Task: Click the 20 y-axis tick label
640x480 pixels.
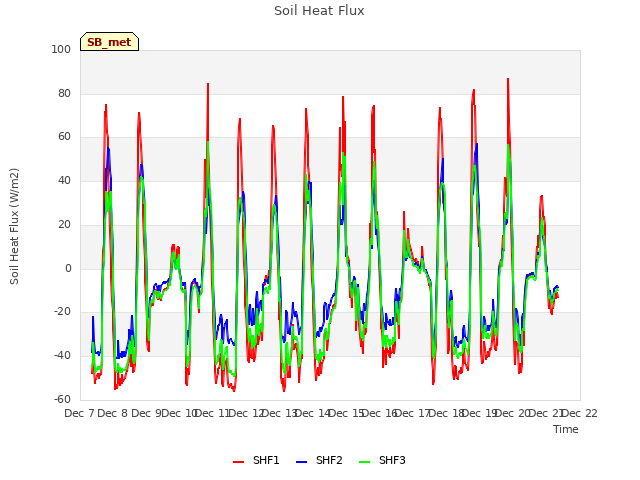Action: tap(64, 224)
